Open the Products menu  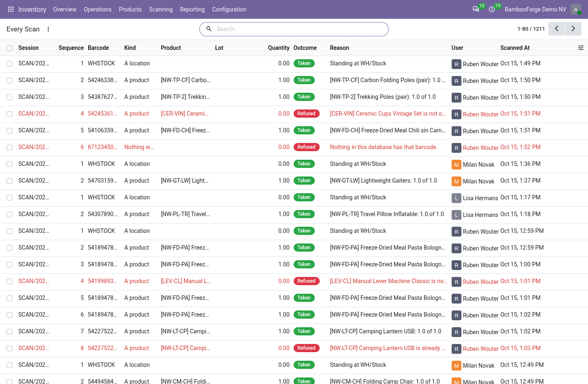pos(130,9)
